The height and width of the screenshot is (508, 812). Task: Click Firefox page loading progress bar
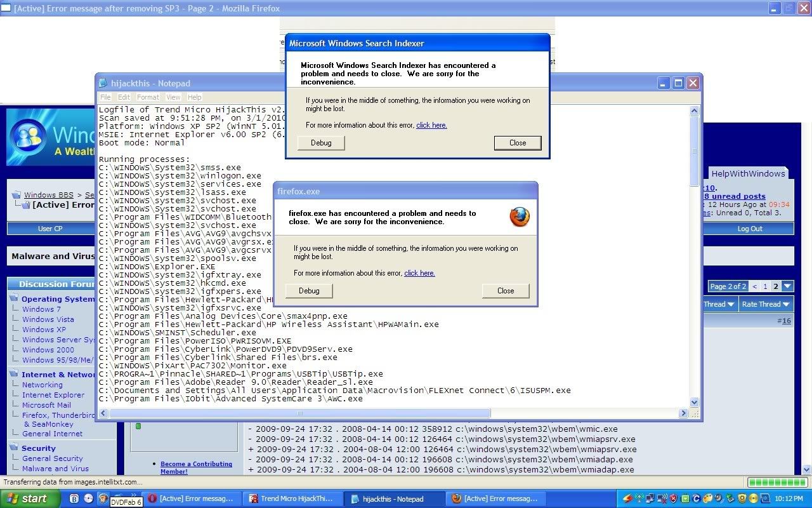click(x=776, y=482)
